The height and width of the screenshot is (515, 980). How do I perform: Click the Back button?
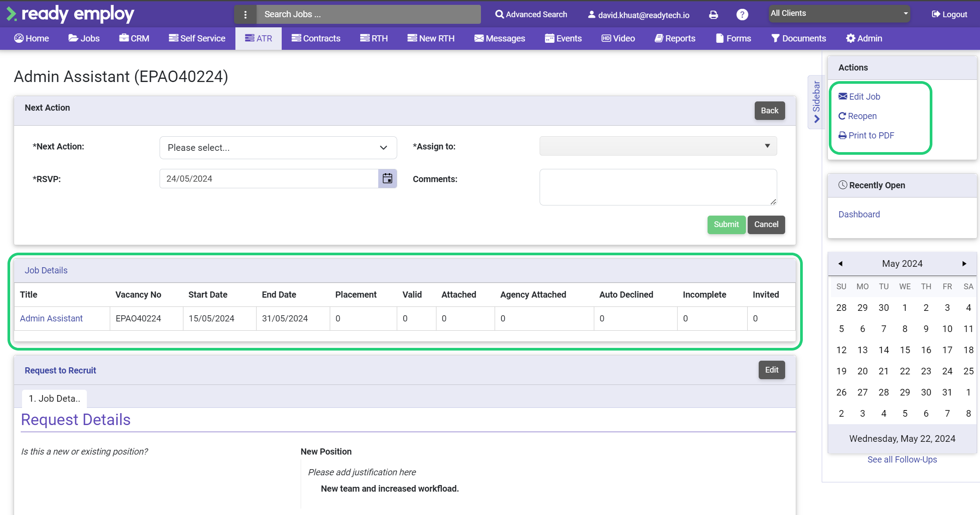click(770, 111)
